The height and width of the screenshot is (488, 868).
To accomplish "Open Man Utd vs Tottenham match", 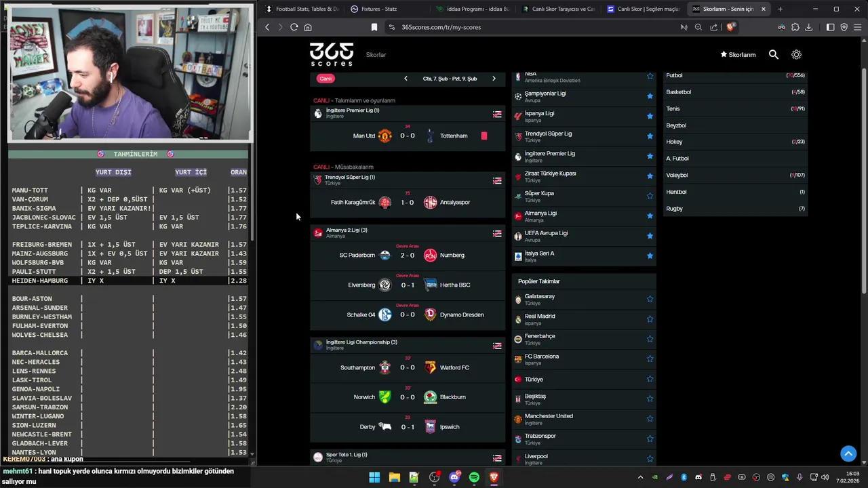I will click(408, 136).
